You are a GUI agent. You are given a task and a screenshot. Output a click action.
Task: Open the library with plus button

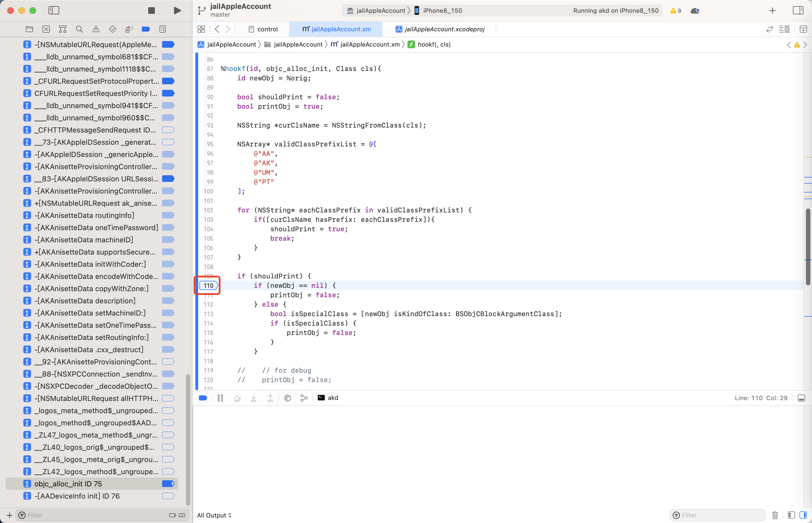(x=773, y=11)
